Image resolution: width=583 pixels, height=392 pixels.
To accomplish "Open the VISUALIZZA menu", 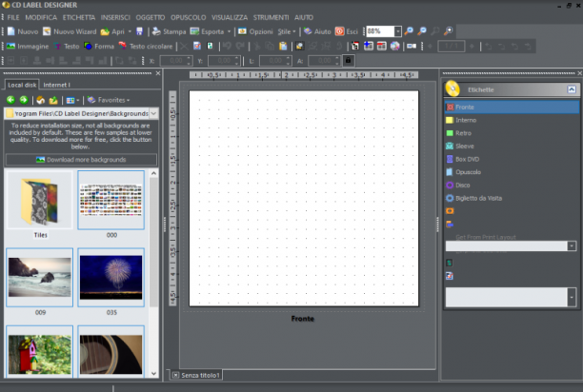I will coord(230,17).
